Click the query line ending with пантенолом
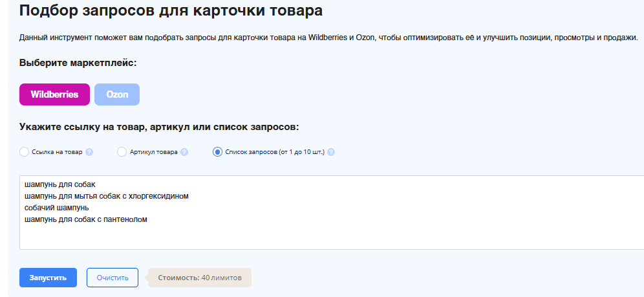This screenshot has width=644, height=297. tap(86, 219)
